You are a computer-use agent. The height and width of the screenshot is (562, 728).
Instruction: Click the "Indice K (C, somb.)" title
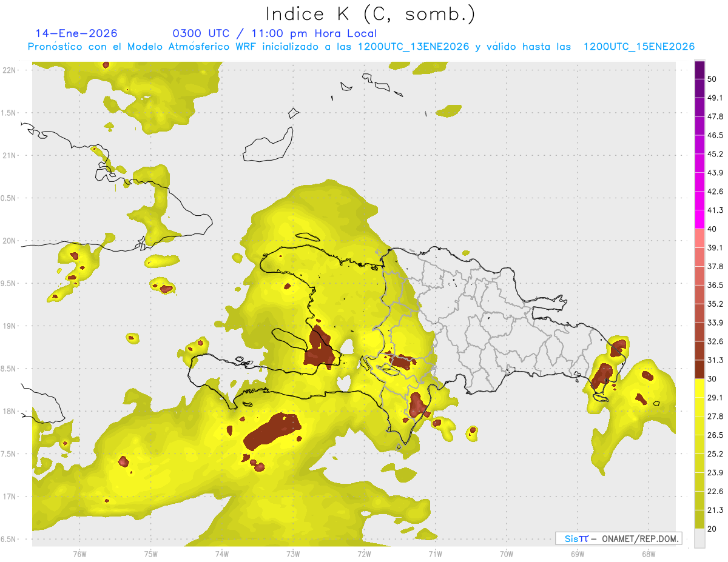click(370, 14)
